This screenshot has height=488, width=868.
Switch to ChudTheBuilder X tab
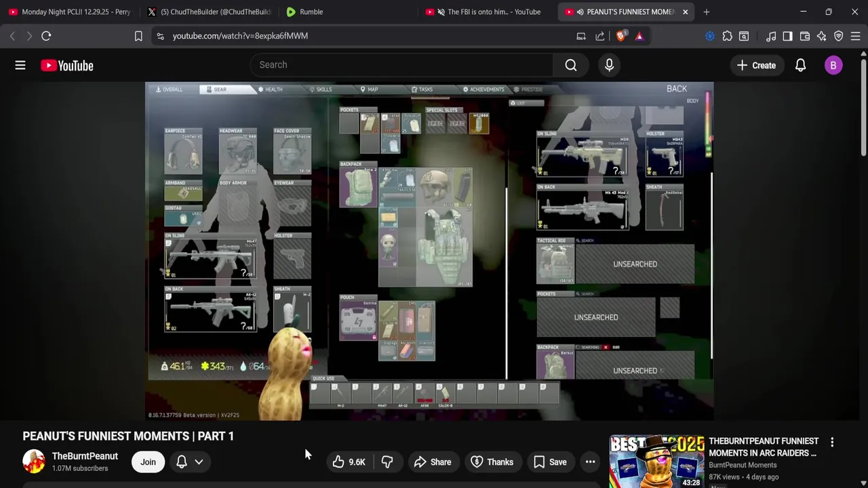(x=208, y=12)
